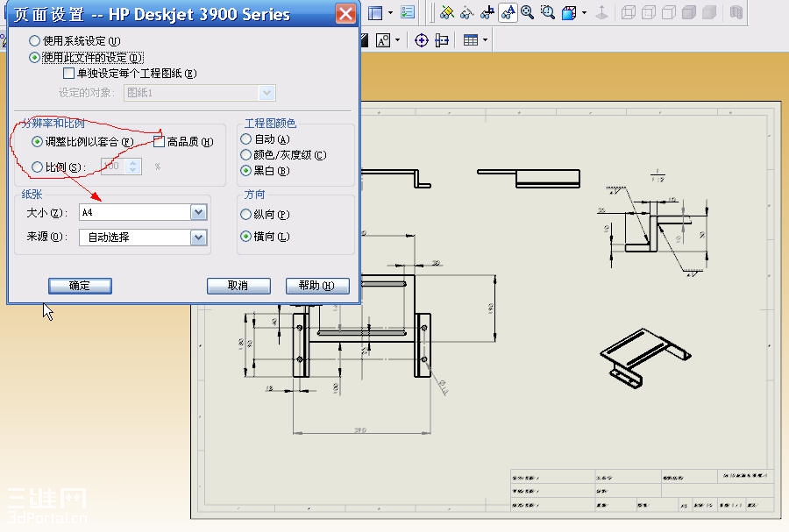The width and height of the screenshot is (789, 532).
Task: Select the wireframe display style icon
Action: [x=628, y=12]
